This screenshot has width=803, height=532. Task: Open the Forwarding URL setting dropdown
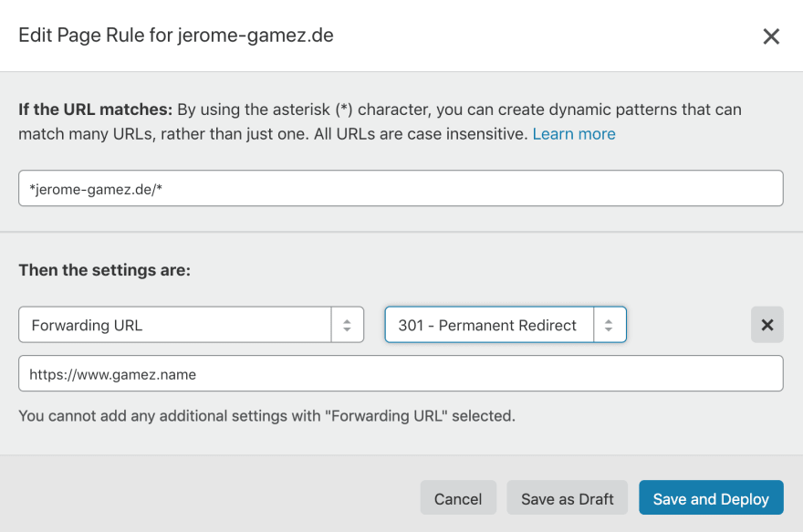191,325
